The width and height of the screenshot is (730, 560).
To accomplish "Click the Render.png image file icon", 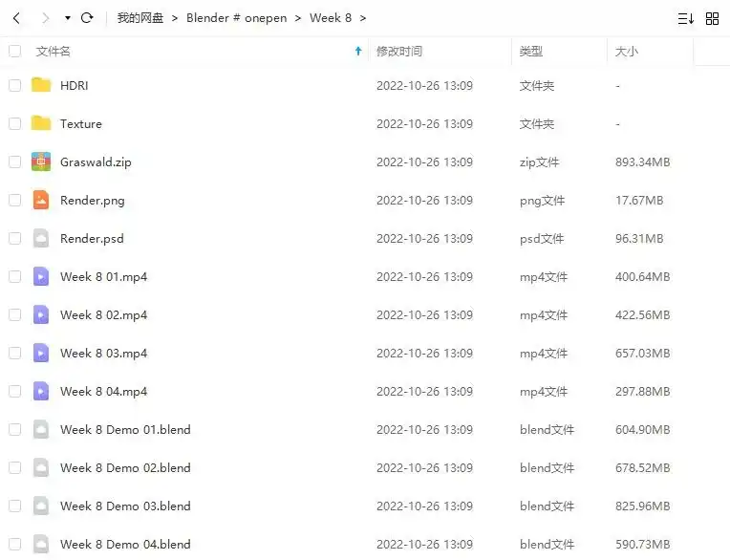I will pyautogui.click(x=40, y=201).
